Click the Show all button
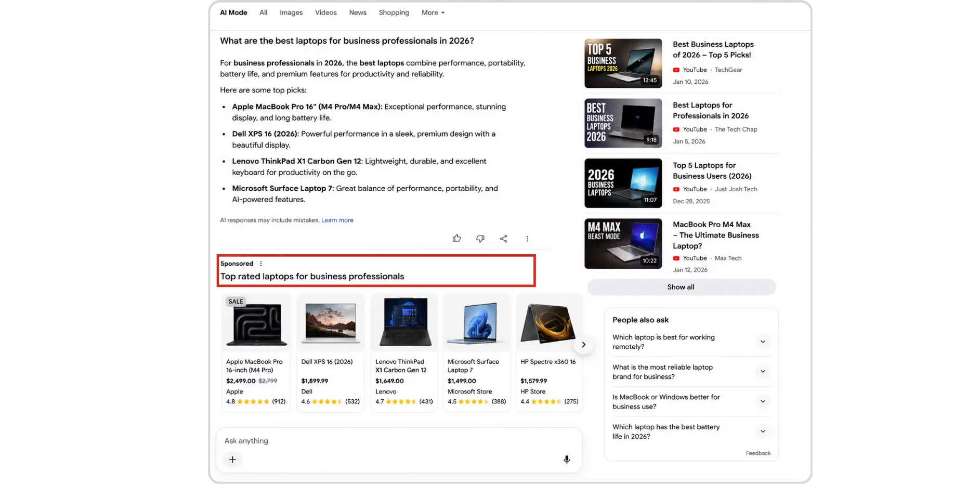980x485 pixels. [x=681, y=287]
